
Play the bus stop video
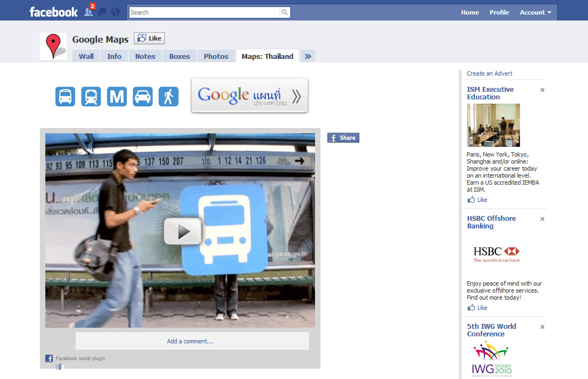pos(183,231)
